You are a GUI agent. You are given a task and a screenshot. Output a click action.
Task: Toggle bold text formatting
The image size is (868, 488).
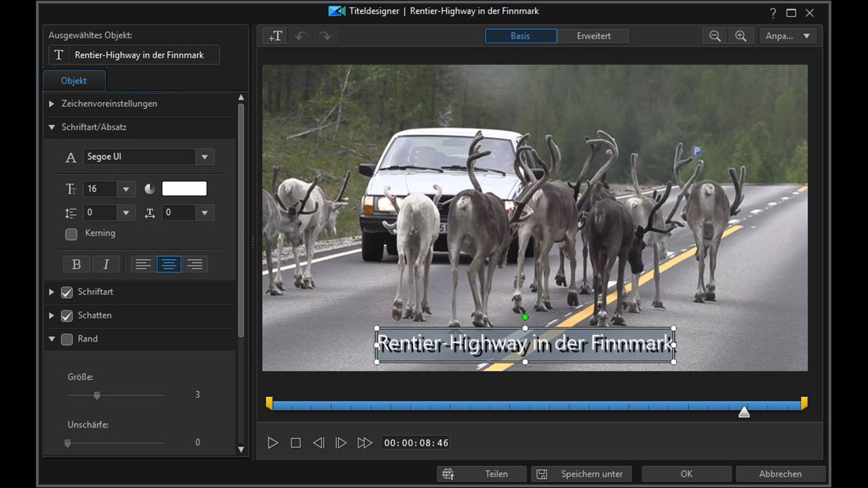pos(77,264)
